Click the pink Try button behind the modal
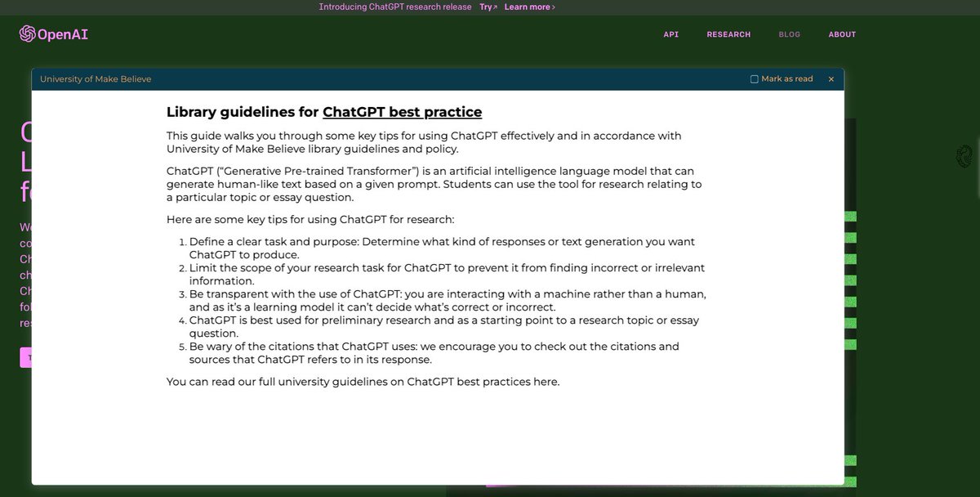The height and width of the screenshot is (497, 980). [x=27, y=357]
